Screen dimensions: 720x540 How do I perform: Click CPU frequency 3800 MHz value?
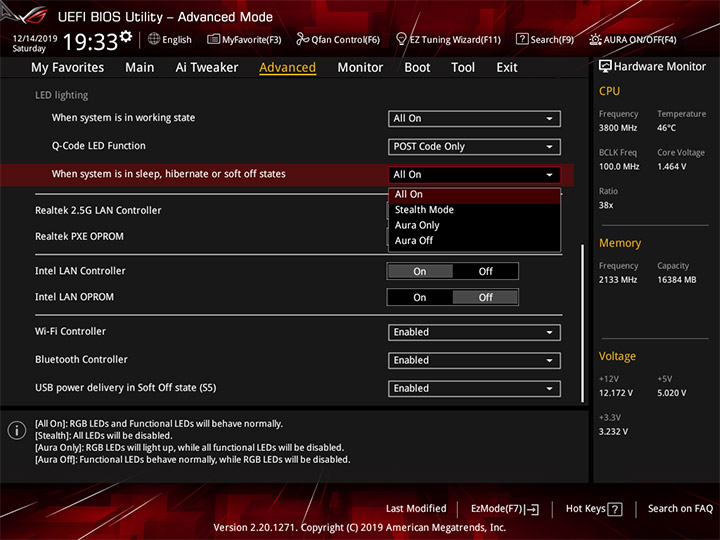tap(618, 128)
